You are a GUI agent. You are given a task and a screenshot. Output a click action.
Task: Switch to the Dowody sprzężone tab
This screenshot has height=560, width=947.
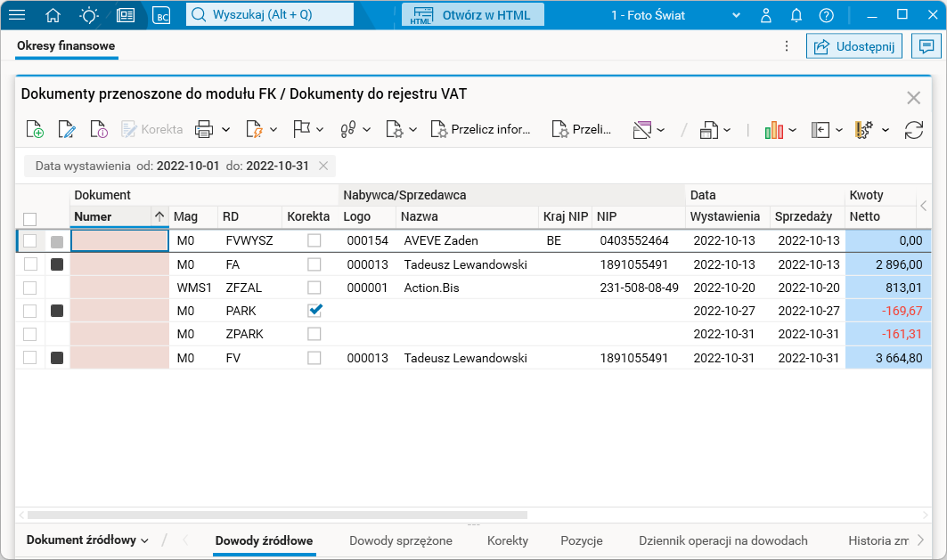click(401, 540)
